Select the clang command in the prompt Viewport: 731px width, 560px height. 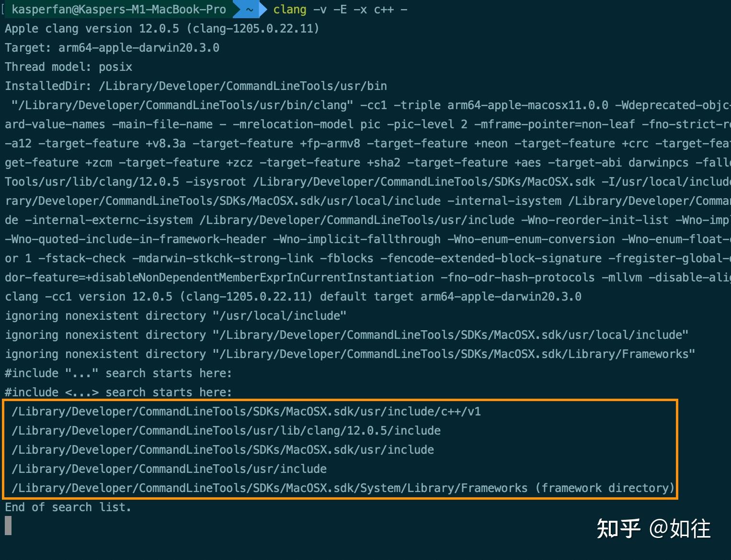(x=289, y=9)
